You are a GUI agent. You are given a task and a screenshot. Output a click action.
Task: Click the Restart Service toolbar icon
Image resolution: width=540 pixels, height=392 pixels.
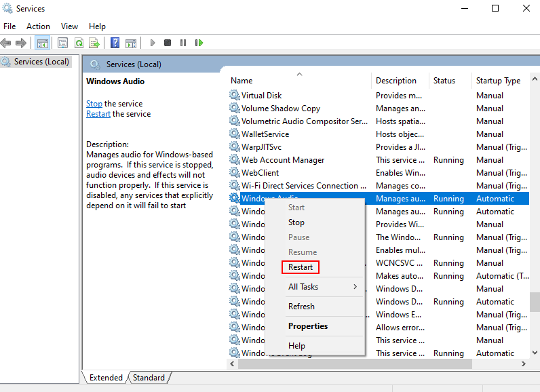point(199,43)
